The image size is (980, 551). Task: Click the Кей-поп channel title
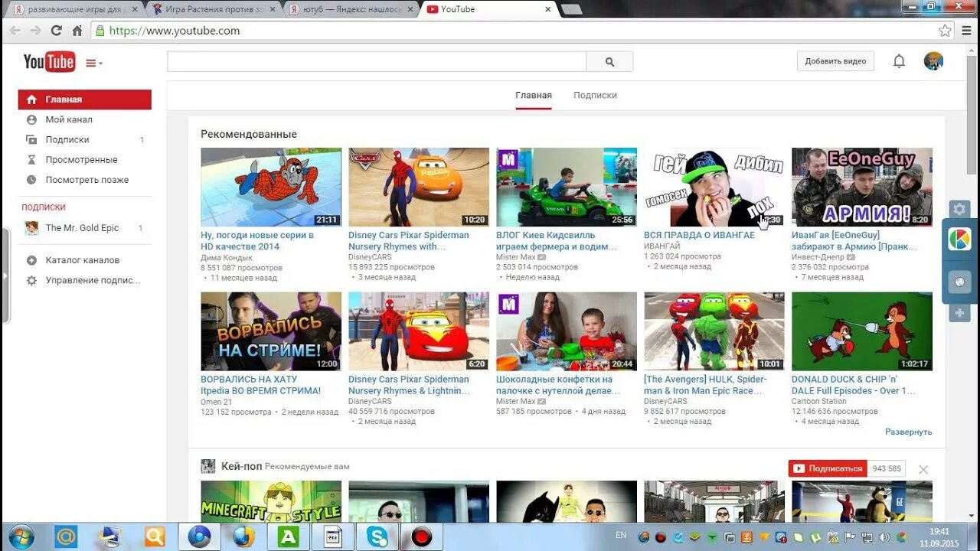(241, 466)
